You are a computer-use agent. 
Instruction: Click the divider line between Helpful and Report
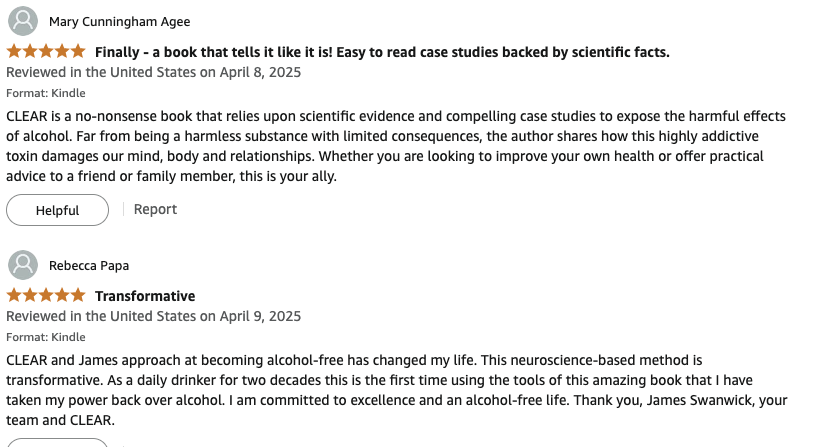124,209
